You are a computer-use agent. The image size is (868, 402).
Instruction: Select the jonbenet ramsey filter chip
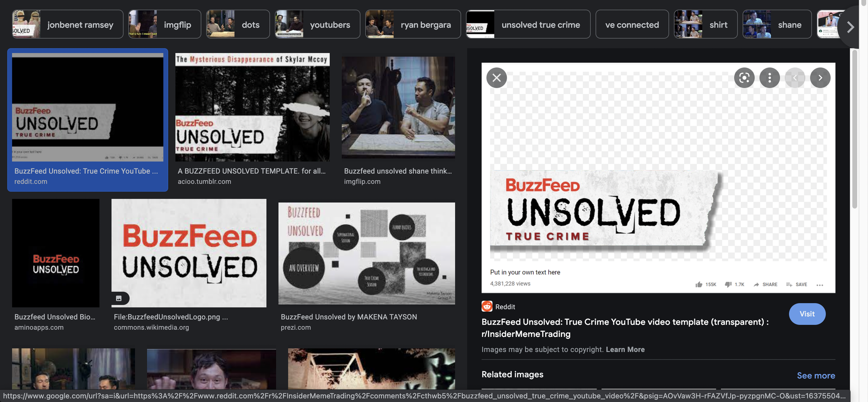click(x=67, y=24)
